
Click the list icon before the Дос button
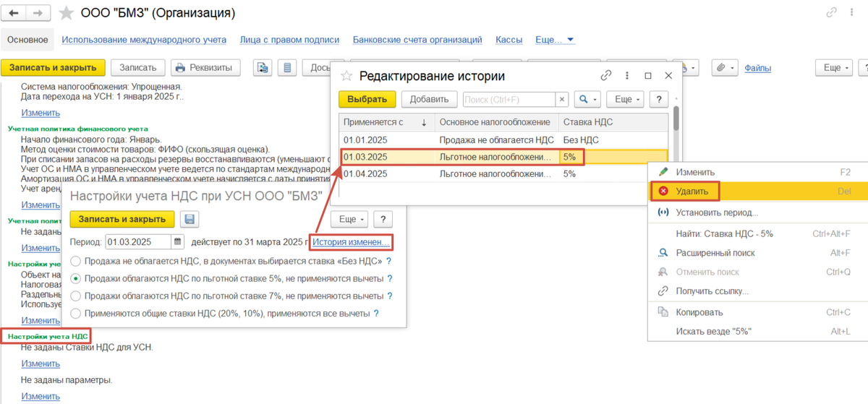point(287,68)
